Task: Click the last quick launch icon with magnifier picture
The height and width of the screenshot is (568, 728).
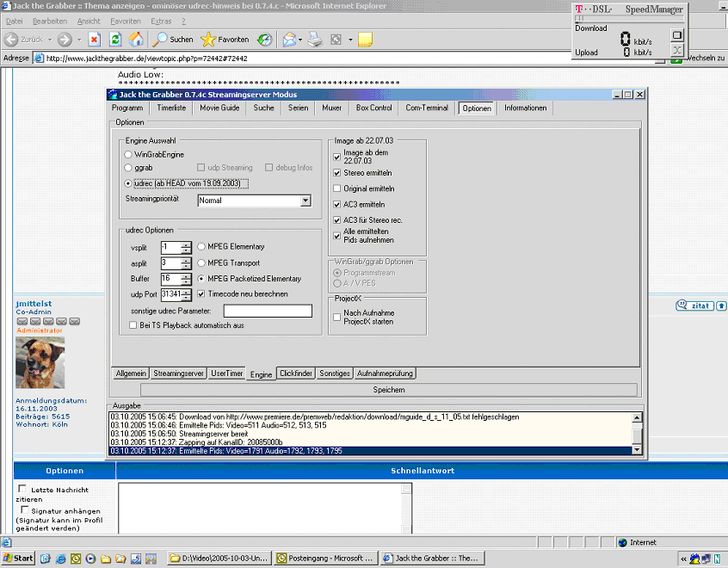Action: 151,559
